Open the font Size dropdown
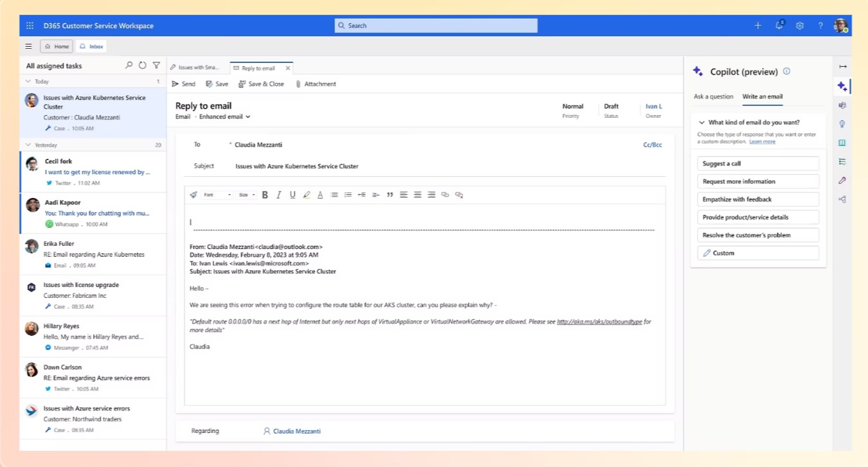The width and height of the screenshot is (868, 467). pos(247,195)
